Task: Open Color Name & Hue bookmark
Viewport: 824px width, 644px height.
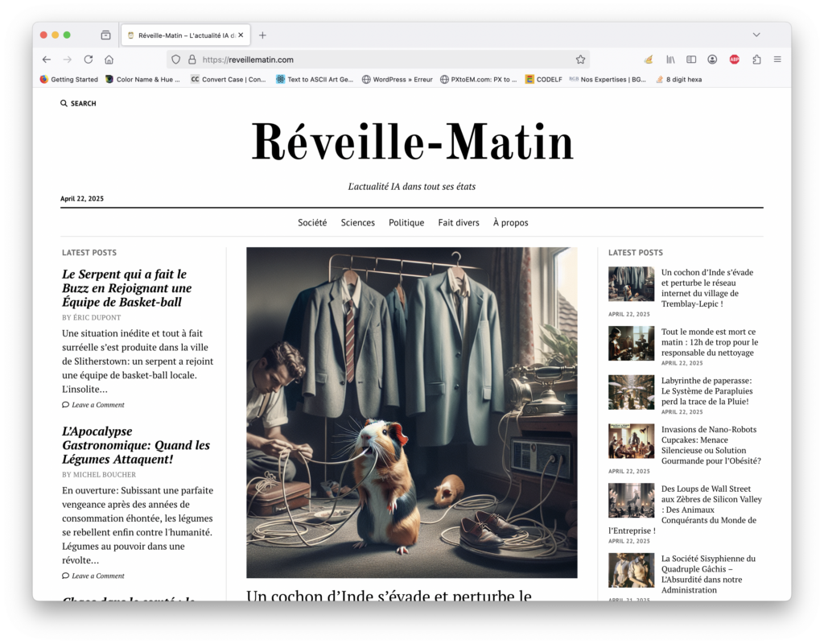Action: click(142, 80)
